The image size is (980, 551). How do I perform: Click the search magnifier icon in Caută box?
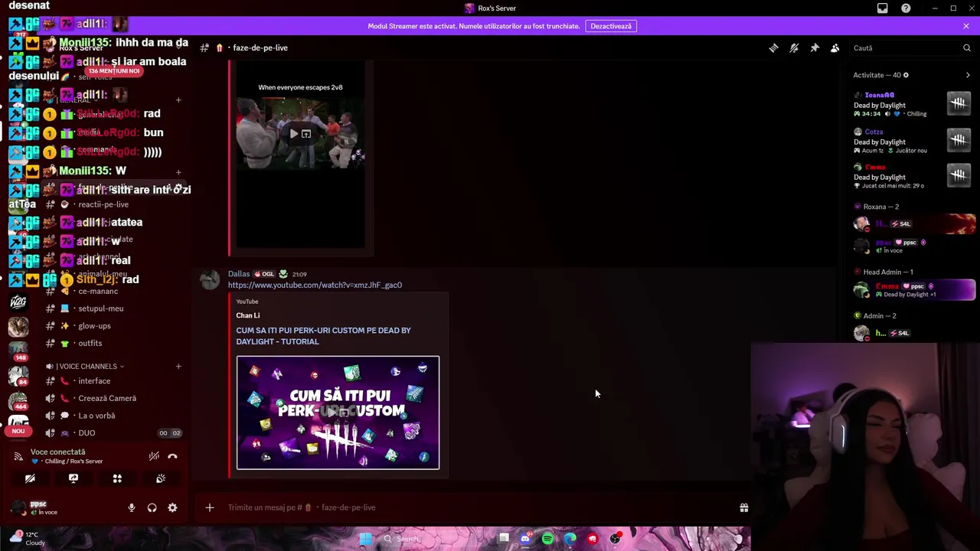click(x=966, y=47)
